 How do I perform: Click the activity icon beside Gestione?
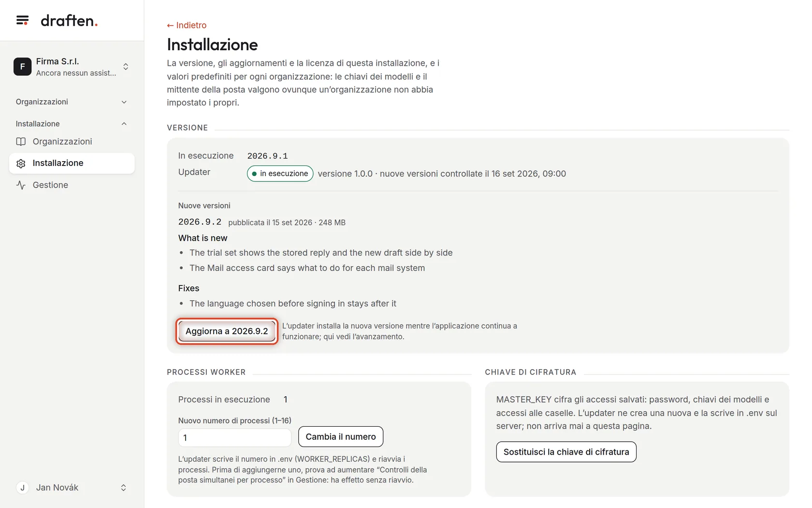[x=21, y=185]
